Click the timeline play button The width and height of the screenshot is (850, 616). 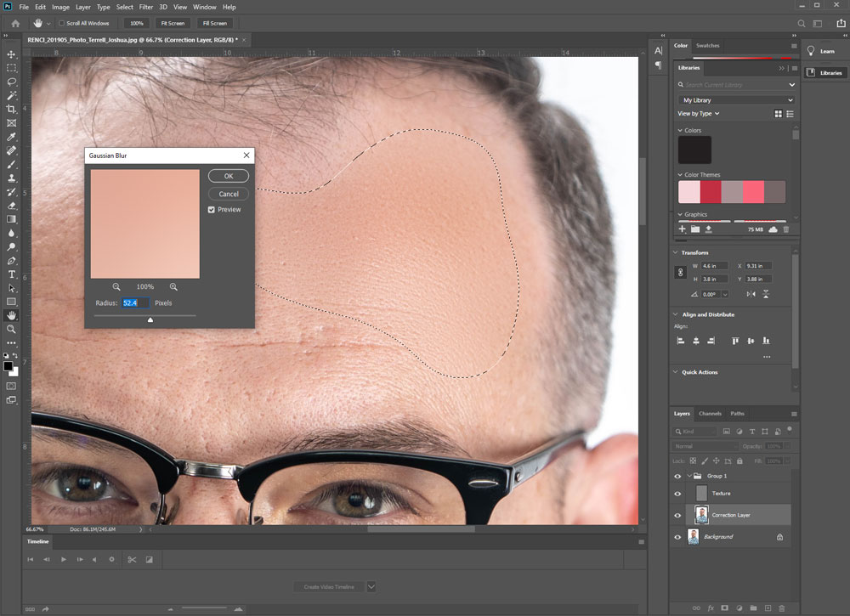[x=63, y=559]
